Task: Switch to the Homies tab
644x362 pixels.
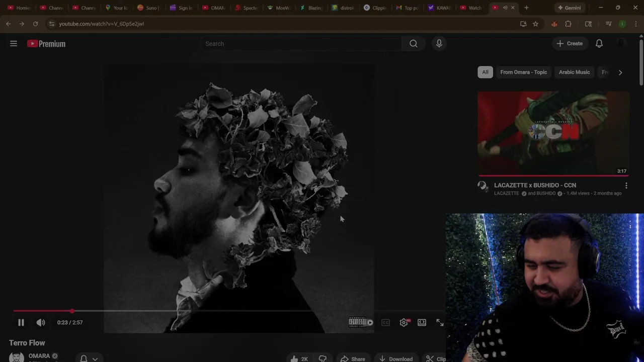Action: coord(19,8)
